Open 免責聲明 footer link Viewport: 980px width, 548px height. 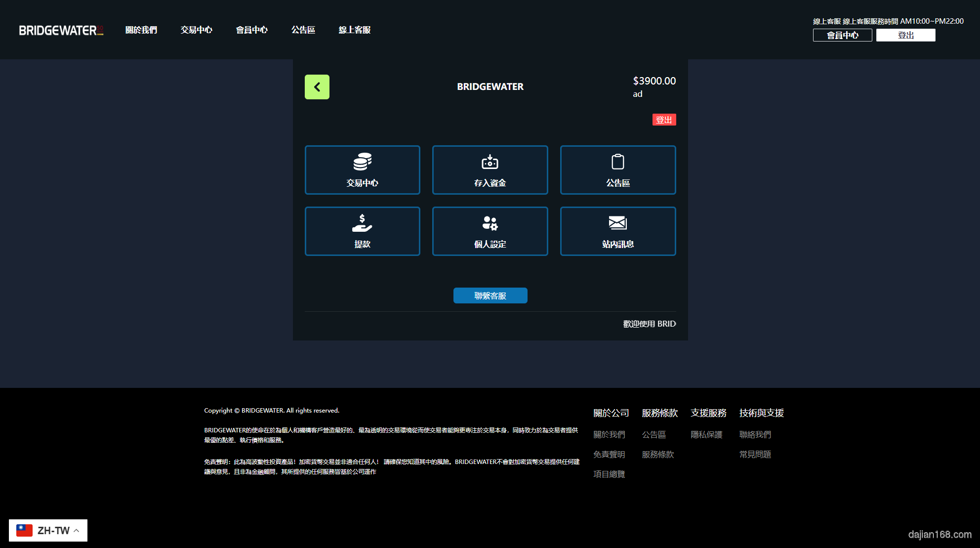(609, 454)
